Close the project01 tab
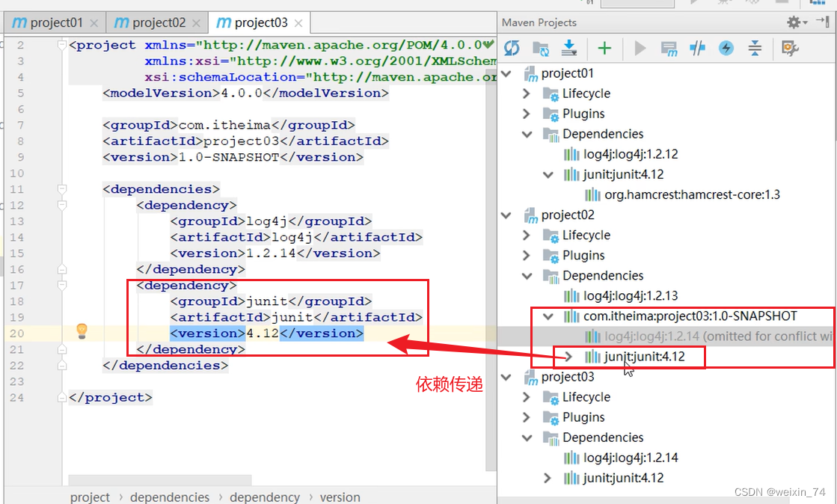This screenshot has height=504, width=837. (94, 23)
